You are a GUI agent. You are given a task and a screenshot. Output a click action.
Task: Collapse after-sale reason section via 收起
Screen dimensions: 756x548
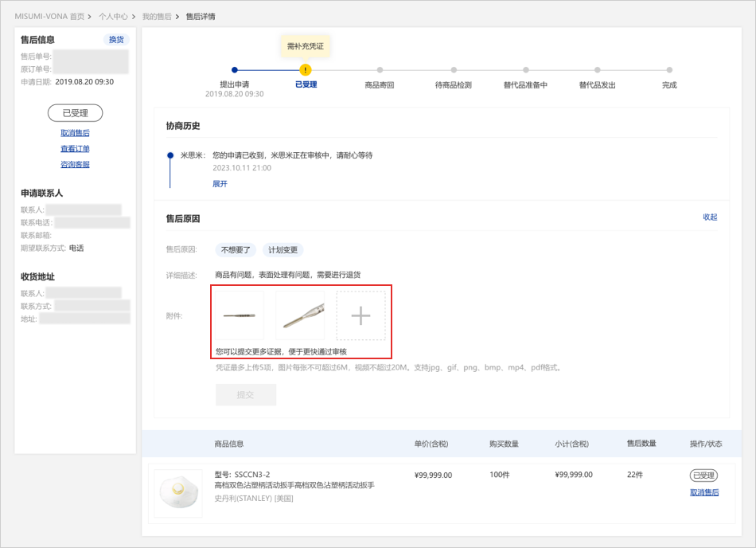coord(710,217)
